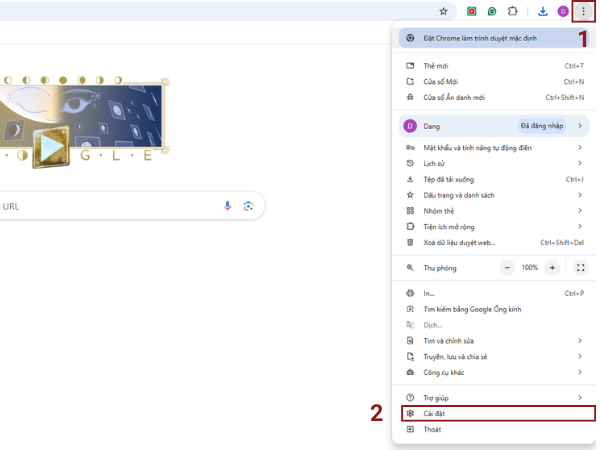Open Tiện ích mở rộng extensions entry
600x450 pixels.
tap(494, 227)
